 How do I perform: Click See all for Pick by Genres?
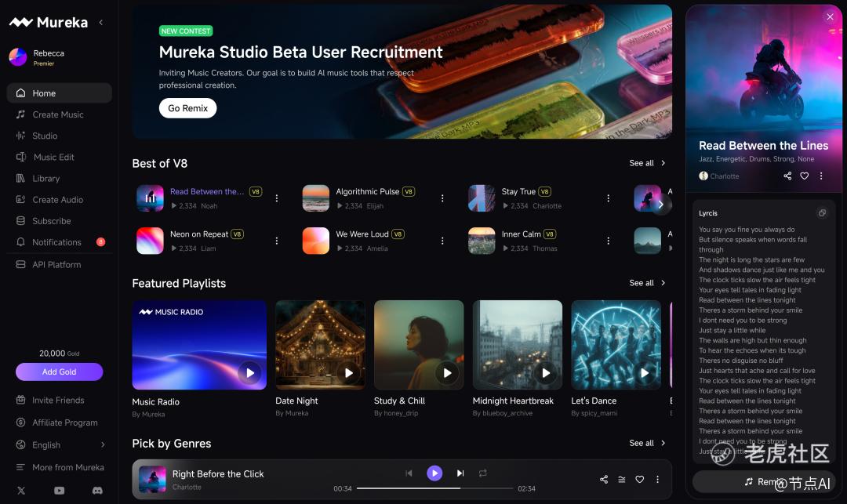[647, 443]
